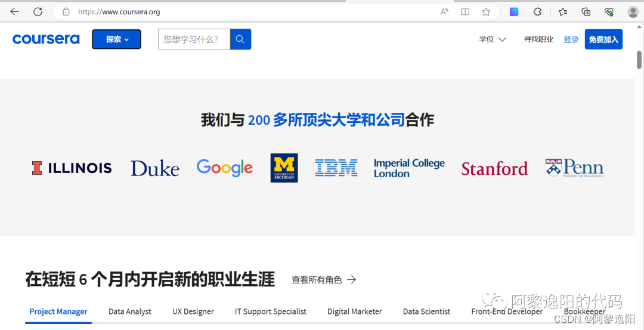The width and height of the screenshot is (644, 330).
Task: Click the Google logo
Action: (x=225, y=168)
